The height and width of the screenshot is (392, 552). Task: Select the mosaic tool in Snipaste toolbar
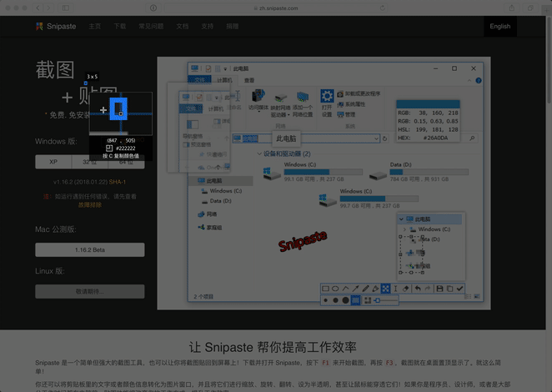[385, 289]
